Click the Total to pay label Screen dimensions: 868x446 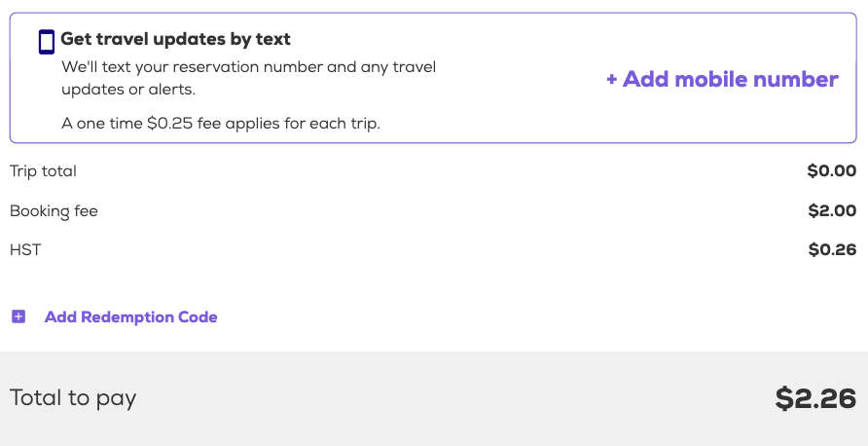[x=73, y=397]
